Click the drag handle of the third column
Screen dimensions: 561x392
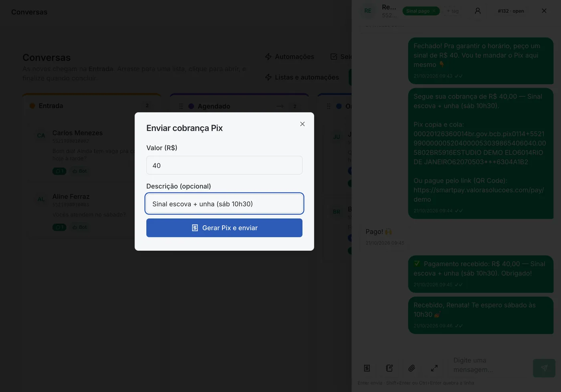(329, 106)
